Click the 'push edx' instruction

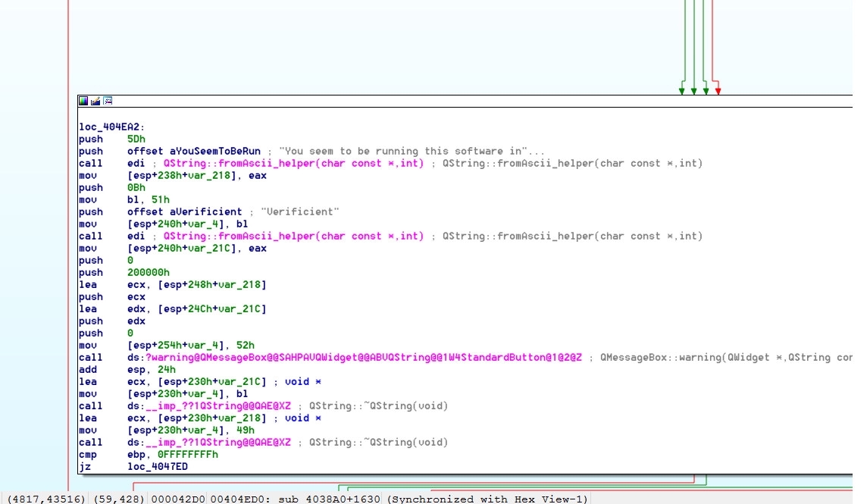pos(112,322)
